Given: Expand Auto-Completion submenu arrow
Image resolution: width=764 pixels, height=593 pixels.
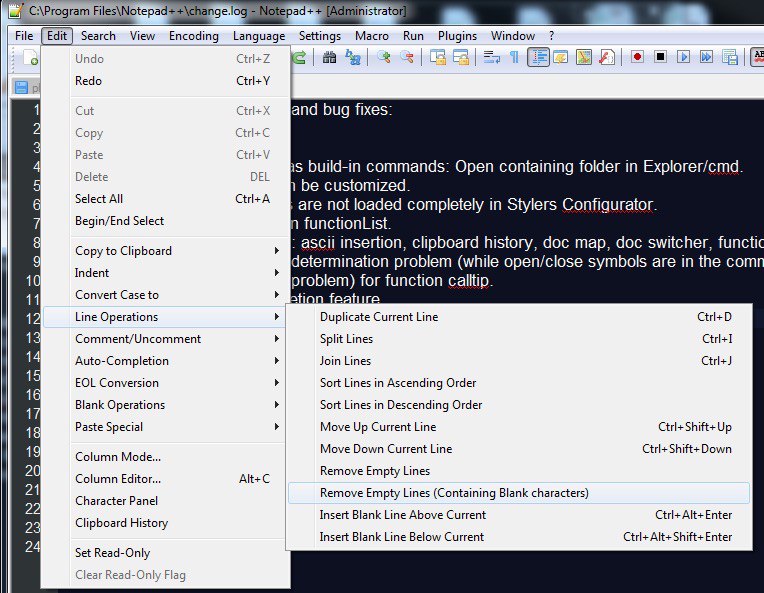Looking at the screenshot, I should click(x=276, y=361).
